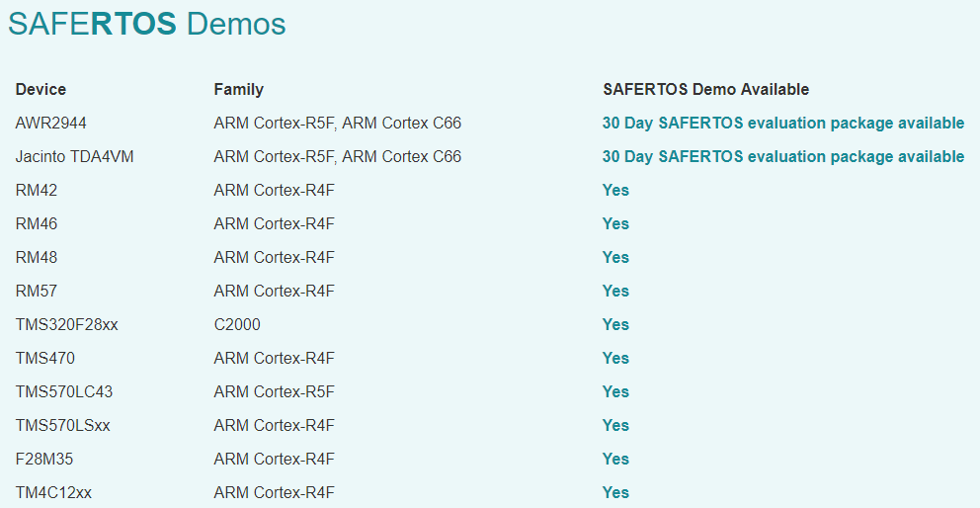The height and width of the screenshot is (508, 980).
Task: Select the TM4C12xx device cell
Action: coord(53,492)
